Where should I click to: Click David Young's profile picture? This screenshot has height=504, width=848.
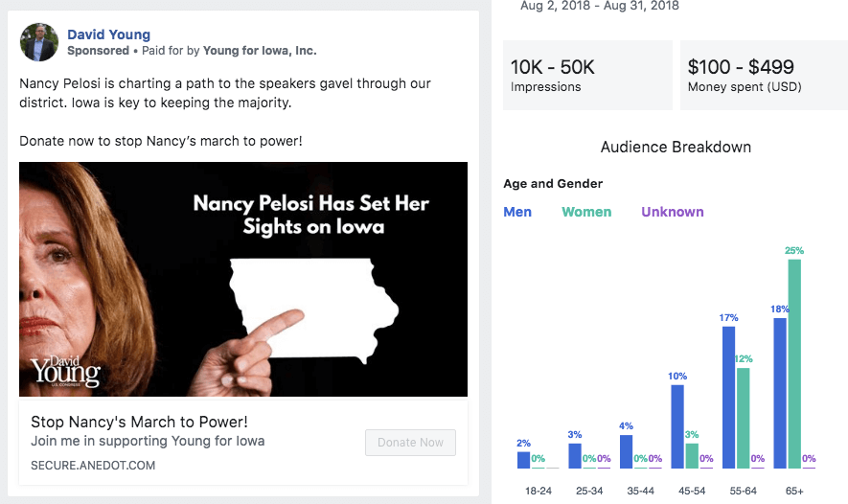[39, 42]
